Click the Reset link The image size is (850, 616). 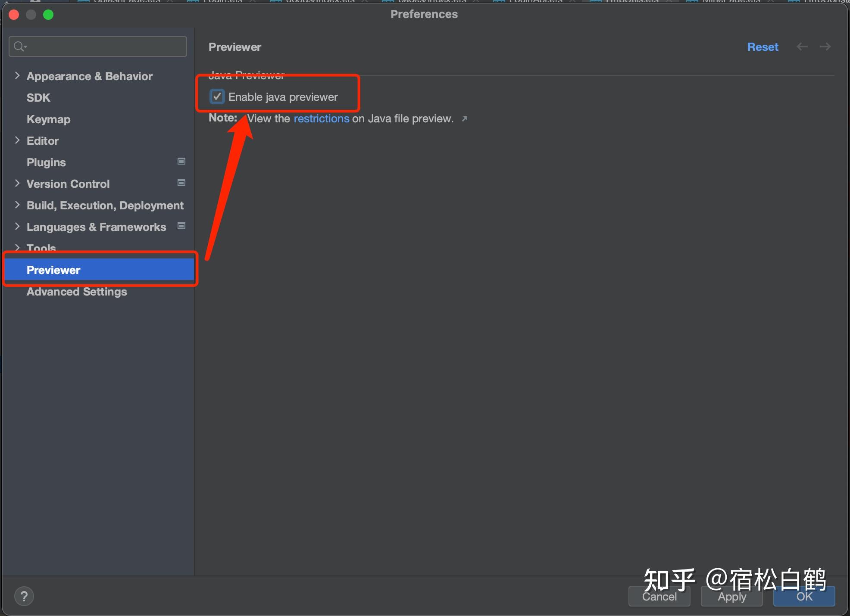tap(762, 47)
